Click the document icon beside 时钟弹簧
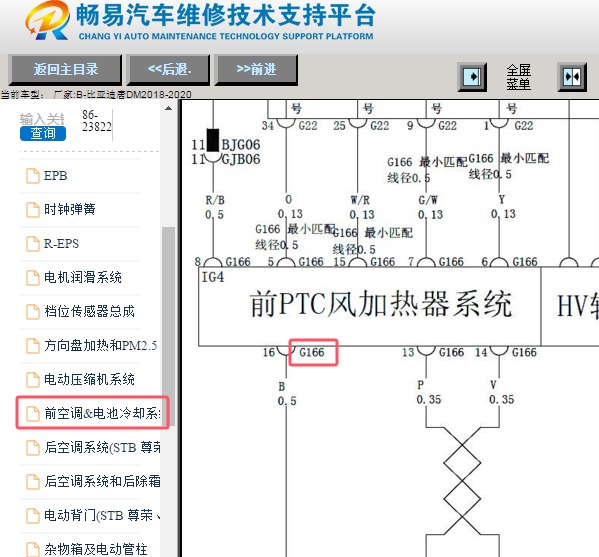Image resolution: width=599 pixels, height=557 pixels. pos(33,209)
